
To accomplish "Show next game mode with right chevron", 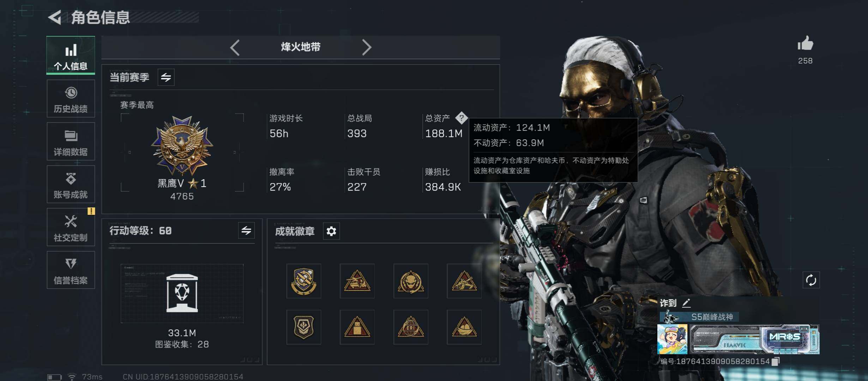I will (x=367, y=47).
